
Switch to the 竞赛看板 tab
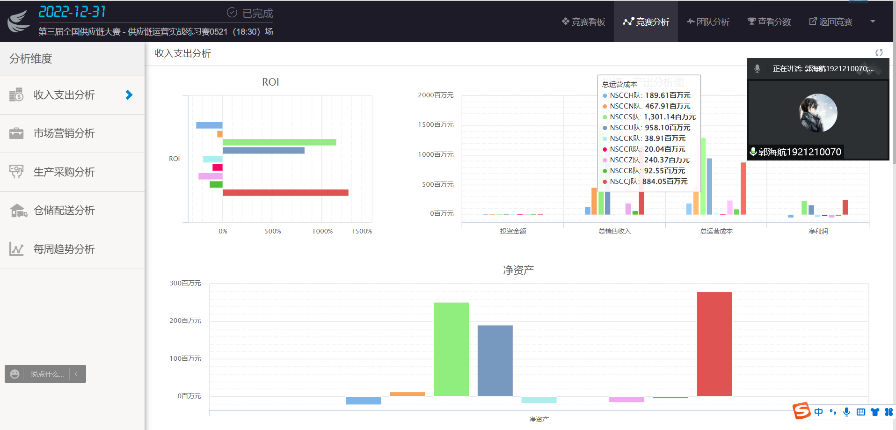point(583,21)
